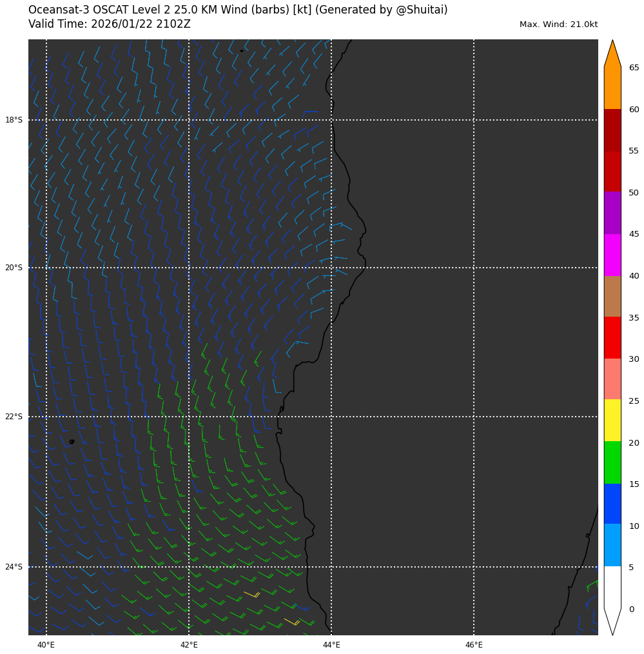Click the orange colorbar segment above 60

click(x=612, y=88)
